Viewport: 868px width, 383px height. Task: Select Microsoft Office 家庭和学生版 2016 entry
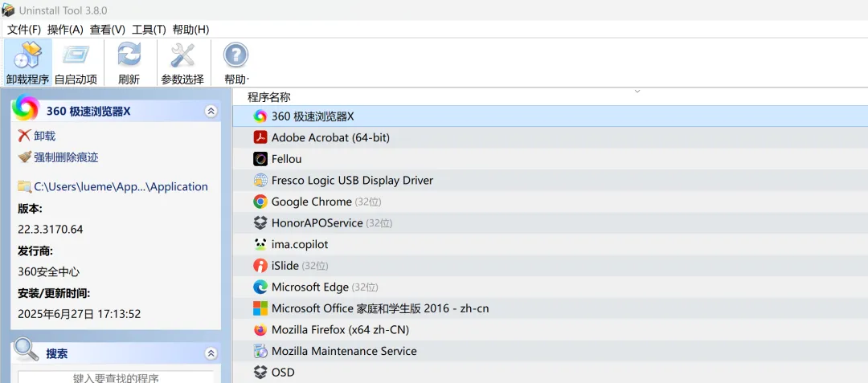click(x=551, y=308)
